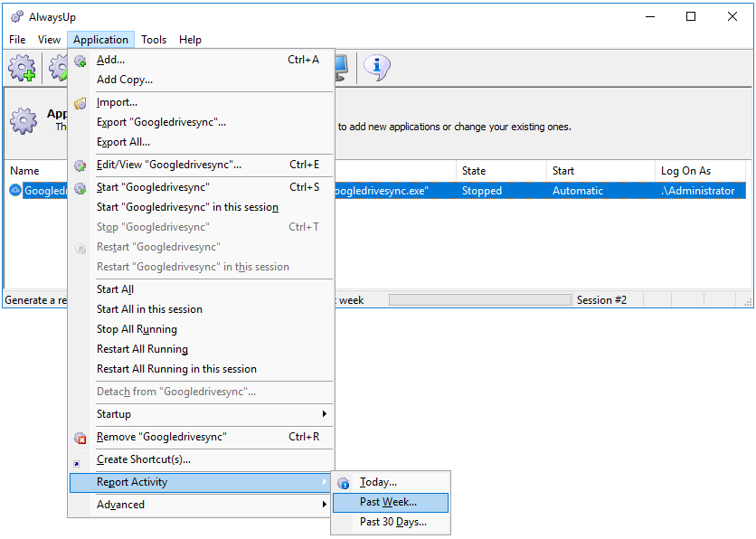This screenshot has height=539, width=756.
Task: Select Remove "Googledrivesync" entry
Action: [x=201, y=437]
